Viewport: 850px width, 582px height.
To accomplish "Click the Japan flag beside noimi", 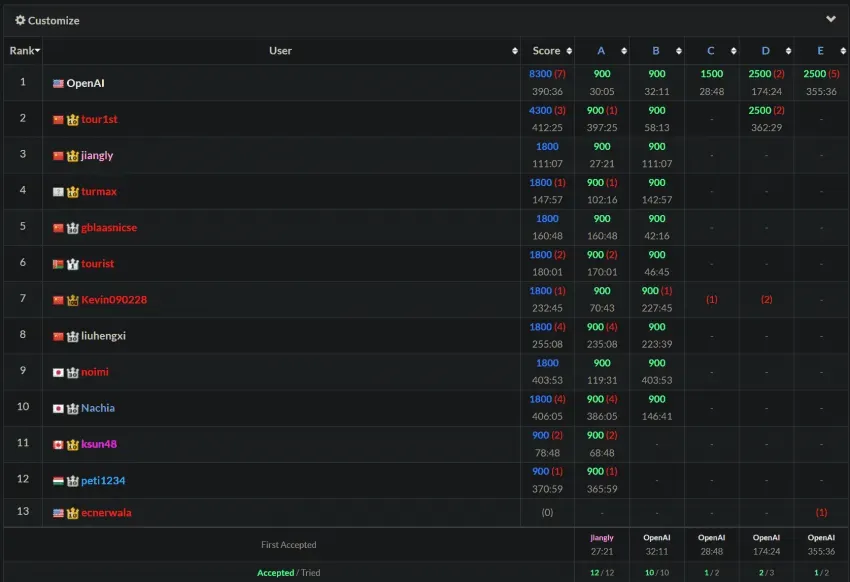I will (58, 373).
